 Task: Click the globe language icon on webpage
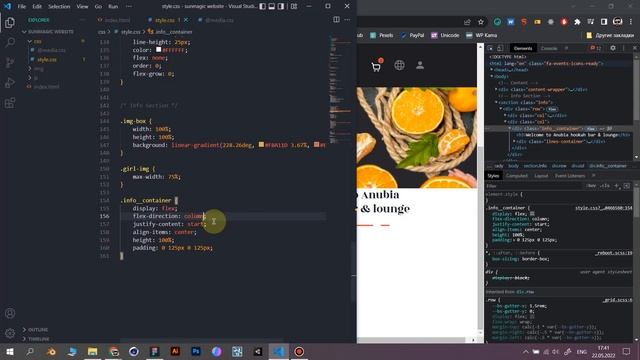click(399, 65)
